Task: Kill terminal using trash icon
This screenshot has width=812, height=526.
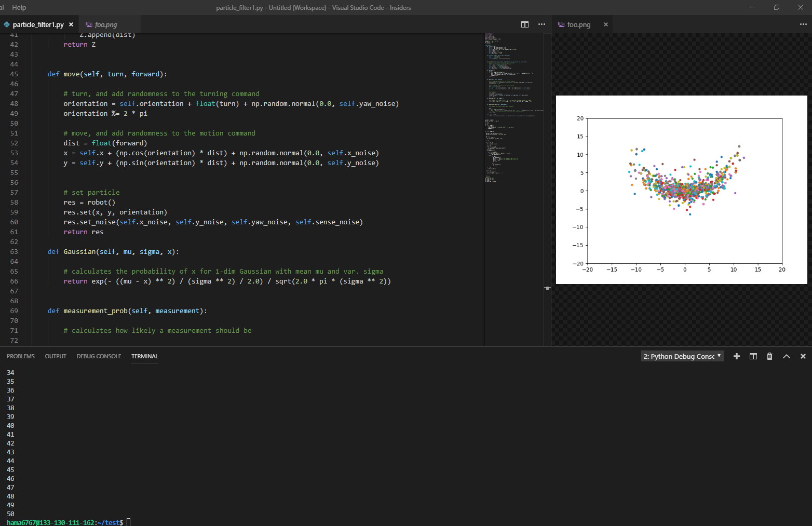Action: [769, 356]
